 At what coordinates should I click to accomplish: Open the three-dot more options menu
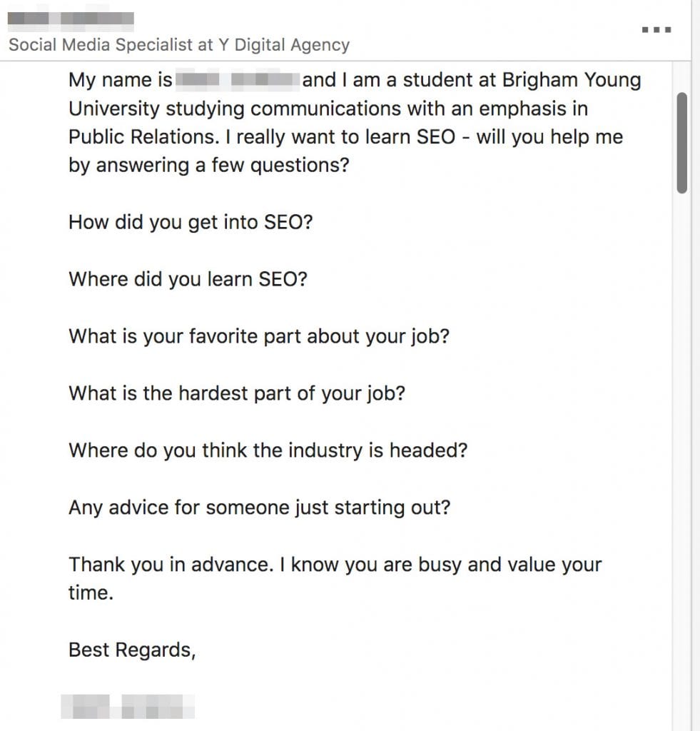(656, 29)
